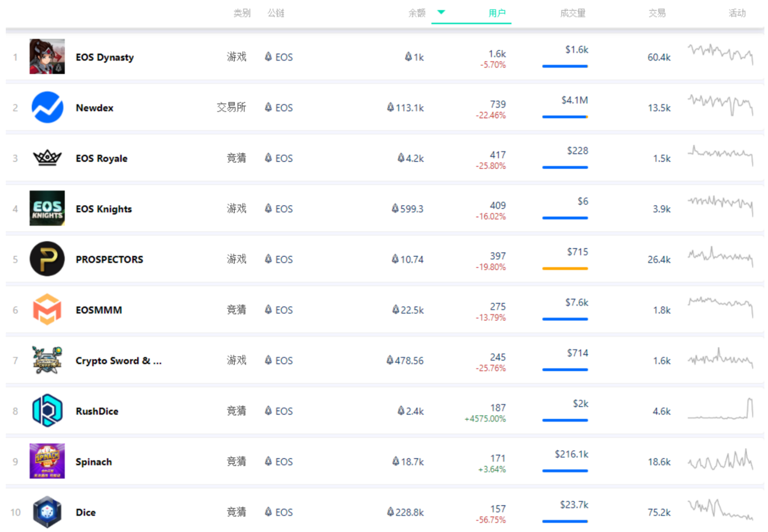Open the EOS Knights dapp link
This screenshot has height=532, width=768.
coord(104,209)
